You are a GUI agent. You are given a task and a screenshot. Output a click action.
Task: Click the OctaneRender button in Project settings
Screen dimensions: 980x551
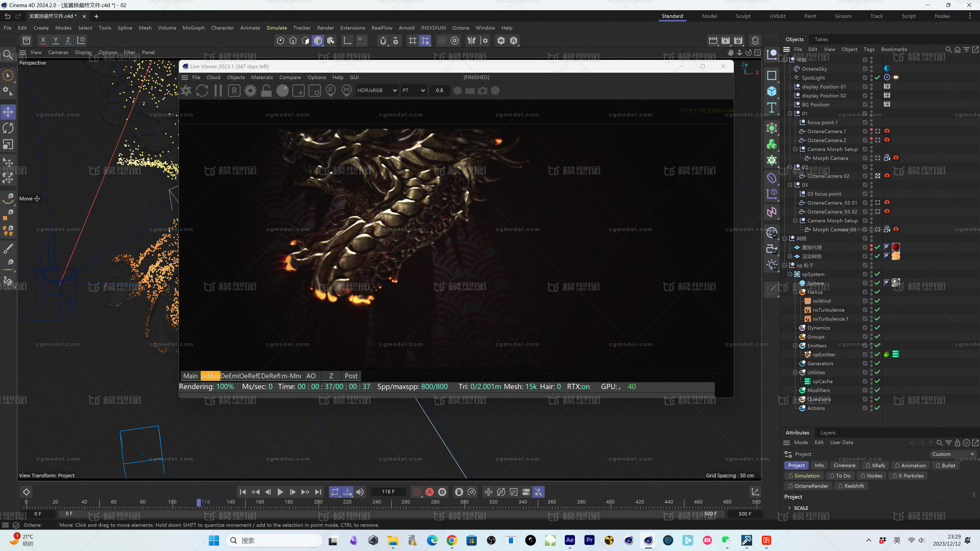(x=808, y=486)
